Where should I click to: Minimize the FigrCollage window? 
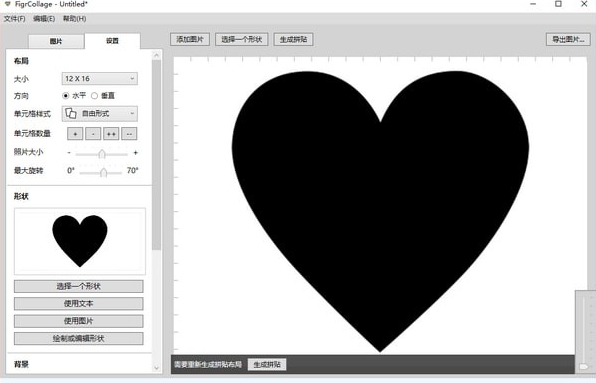tap(533, 4)
